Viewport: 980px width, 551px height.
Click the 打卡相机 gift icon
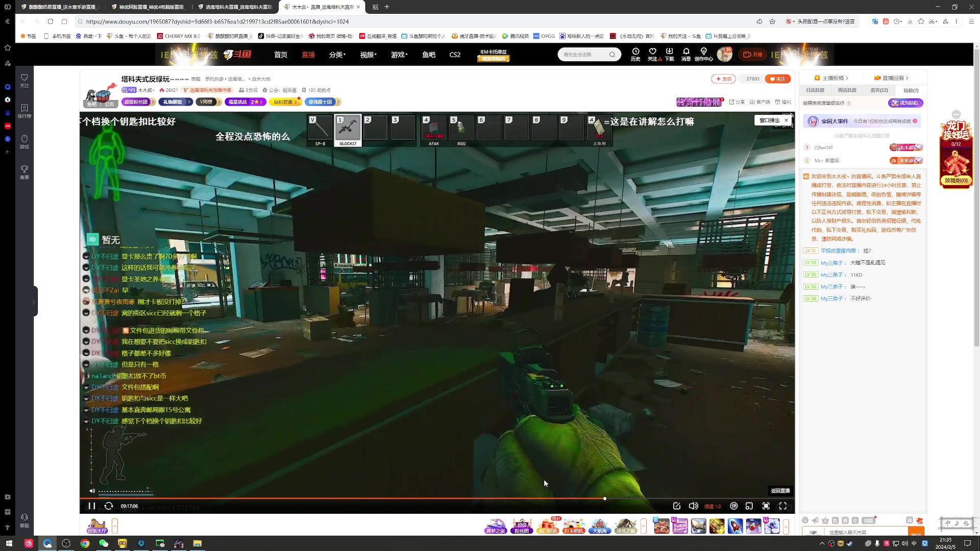[574, 526]
